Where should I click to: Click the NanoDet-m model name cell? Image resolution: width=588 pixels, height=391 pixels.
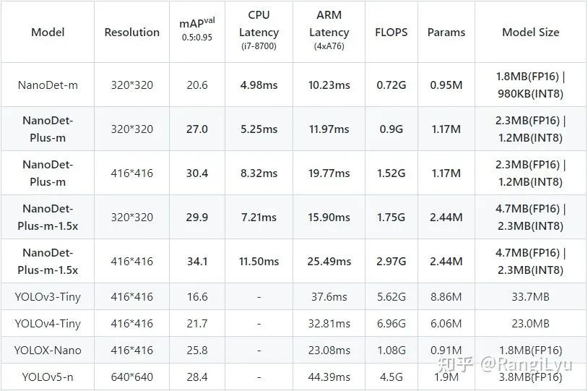pos(48,85)
